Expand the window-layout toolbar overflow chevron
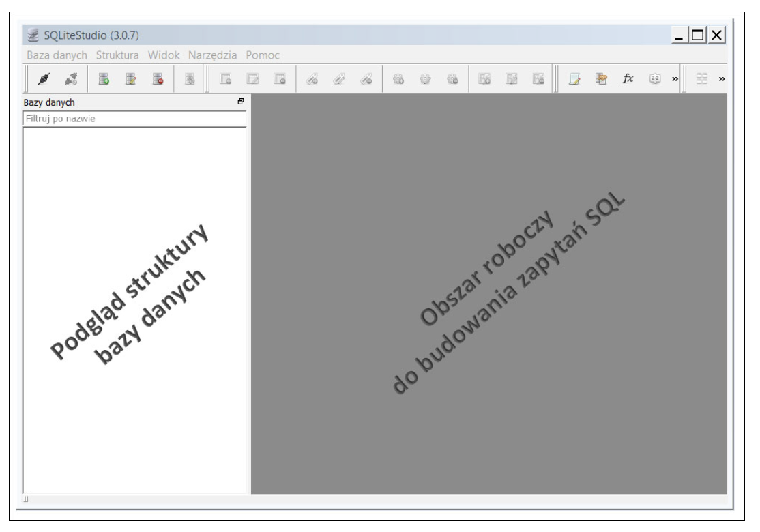This screenshot has height=532, width=760. [721, 80]
